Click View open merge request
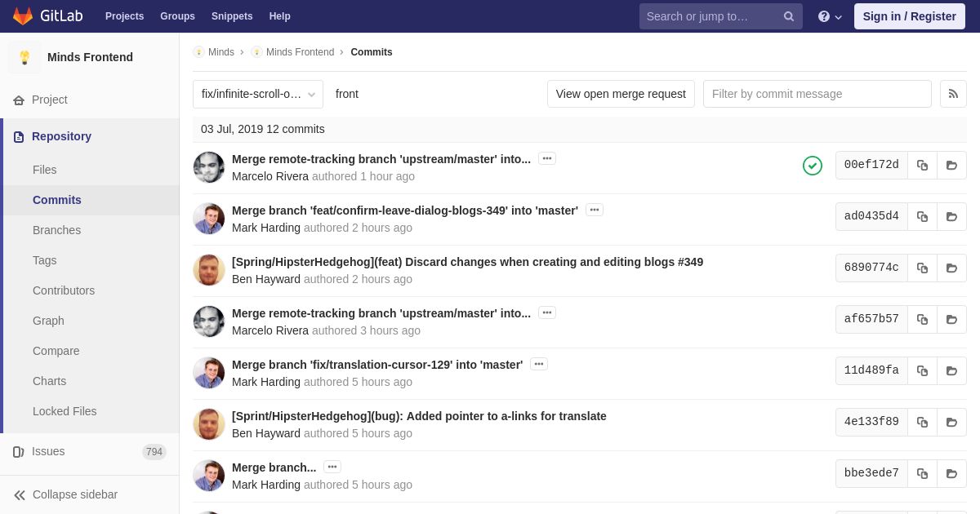 (x=621, y=94)
